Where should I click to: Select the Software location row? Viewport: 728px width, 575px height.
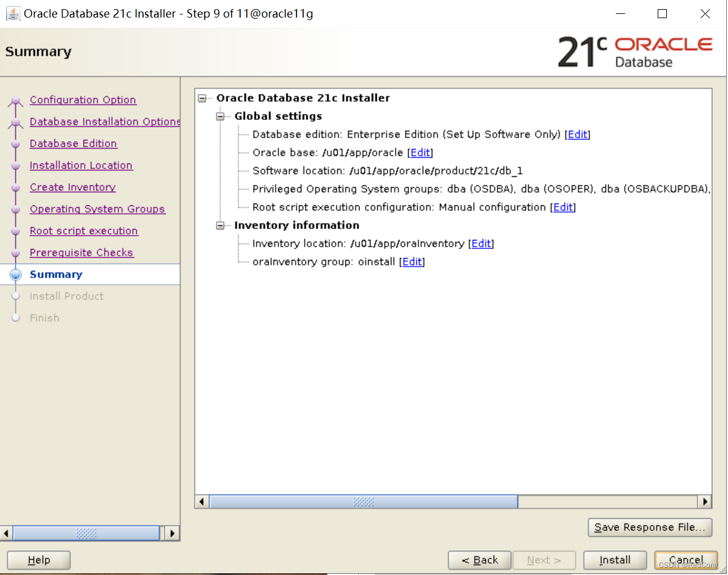(387, 171)
